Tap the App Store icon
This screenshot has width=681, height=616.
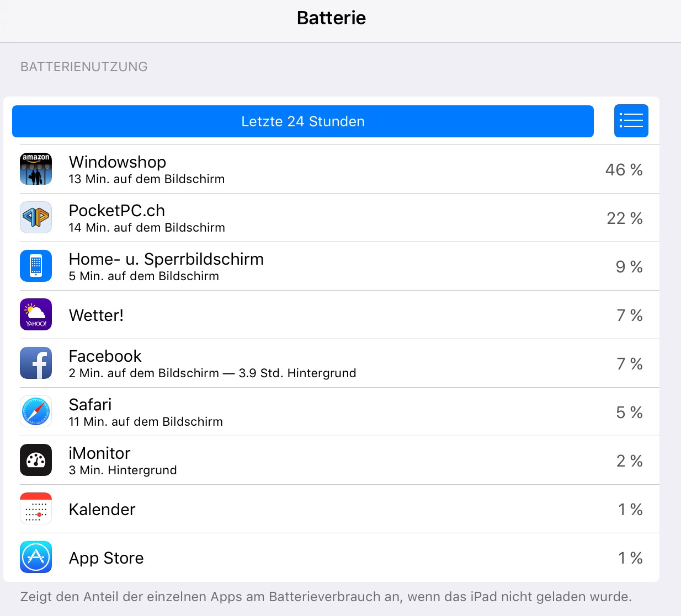click(36, 557)
